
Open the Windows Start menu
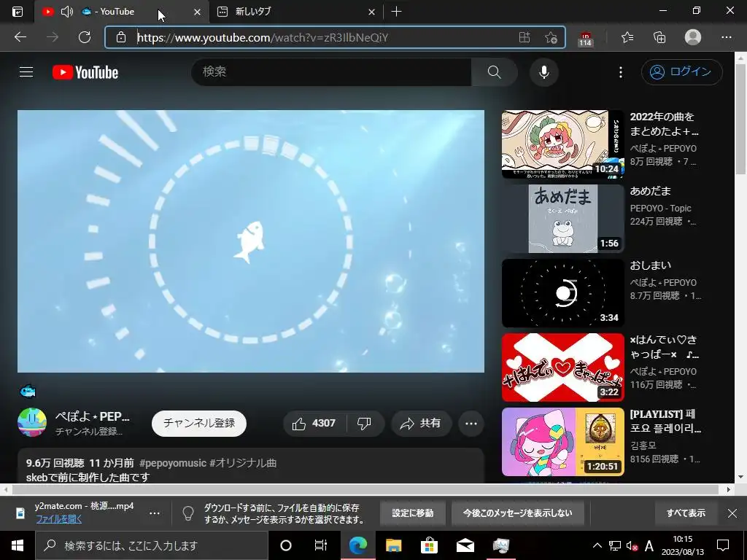[x=18, y=545]
